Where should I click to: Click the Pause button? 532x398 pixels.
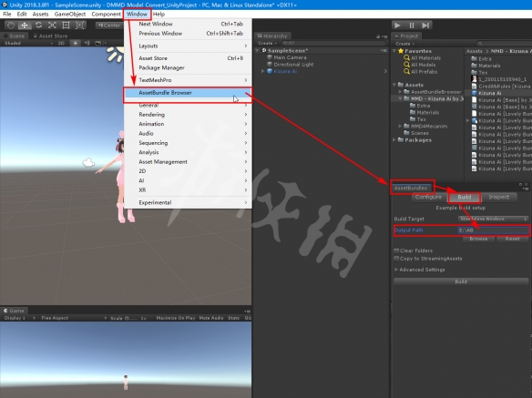point(412,26)
